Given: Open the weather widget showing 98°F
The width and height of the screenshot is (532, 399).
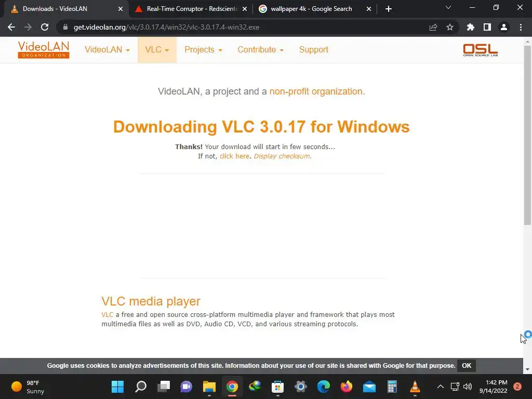Looking at the screenshot, I should [28, 387].
